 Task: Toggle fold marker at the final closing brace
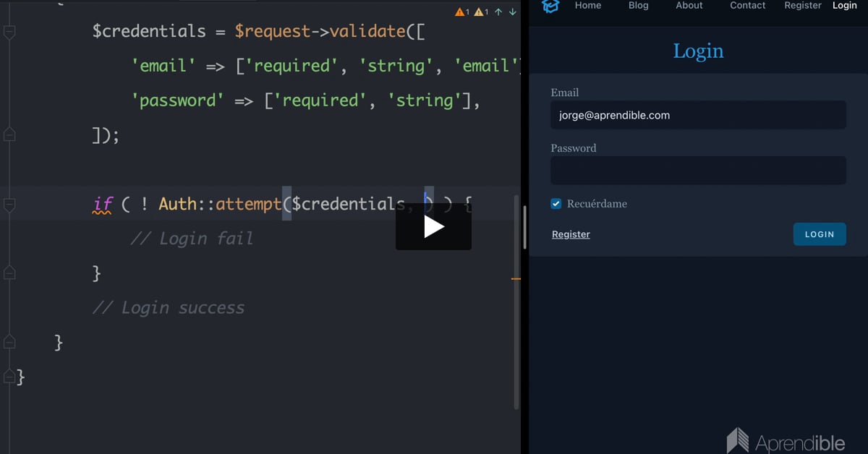[9, 377]
